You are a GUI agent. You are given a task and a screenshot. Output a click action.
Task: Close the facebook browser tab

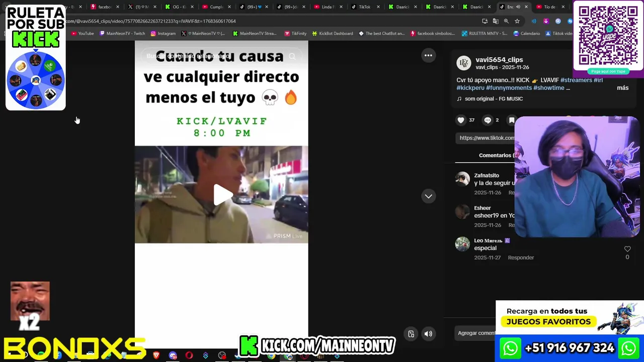coord(118,7)
